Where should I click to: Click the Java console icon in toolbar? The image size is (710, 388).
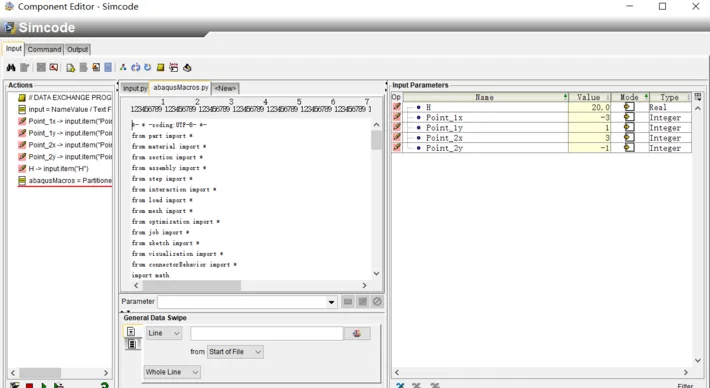pos(173,67)
